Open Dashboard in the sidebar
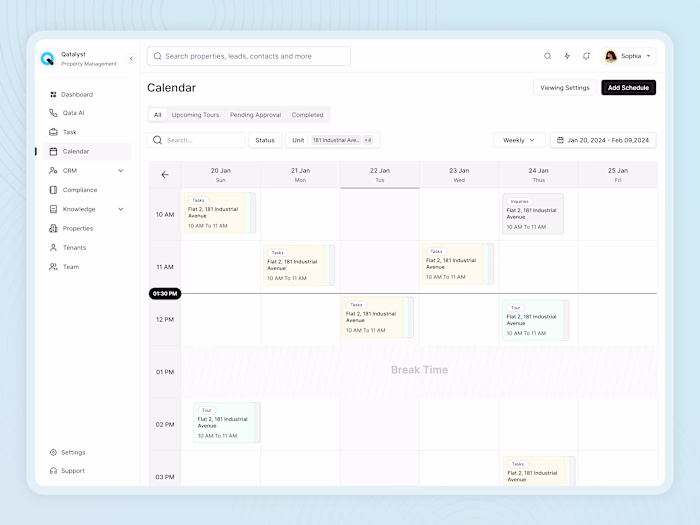 (x=88, y=95)
